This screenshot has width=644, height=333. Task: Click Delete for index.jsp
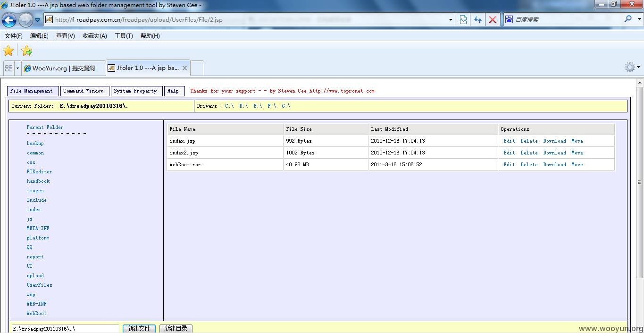(x=529, y=141)
